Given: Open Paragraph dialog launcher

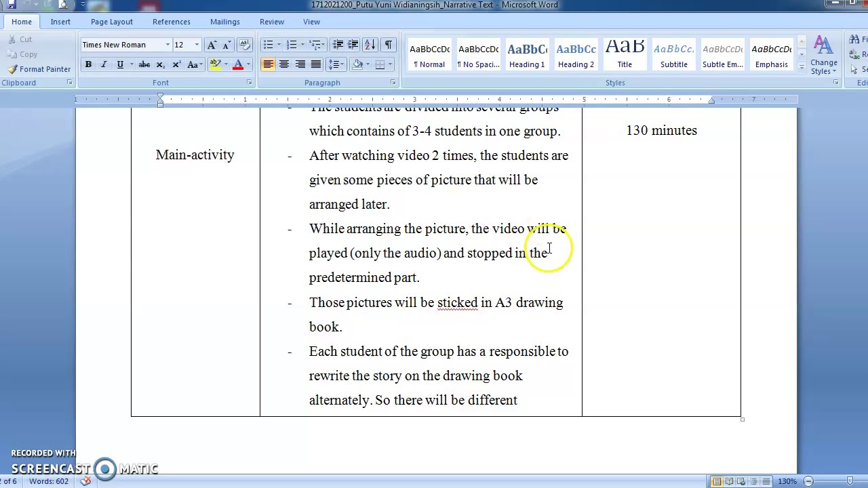Looking at the screenshot, I should tap(393, 83).
